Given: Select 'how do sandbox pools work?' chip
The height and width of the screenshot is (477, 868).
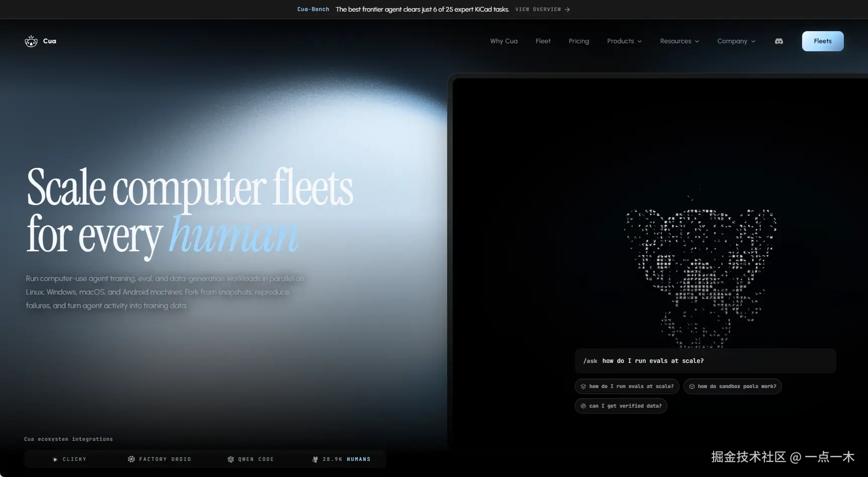Looking at the screenshot, I should click(x=733, y=387).
